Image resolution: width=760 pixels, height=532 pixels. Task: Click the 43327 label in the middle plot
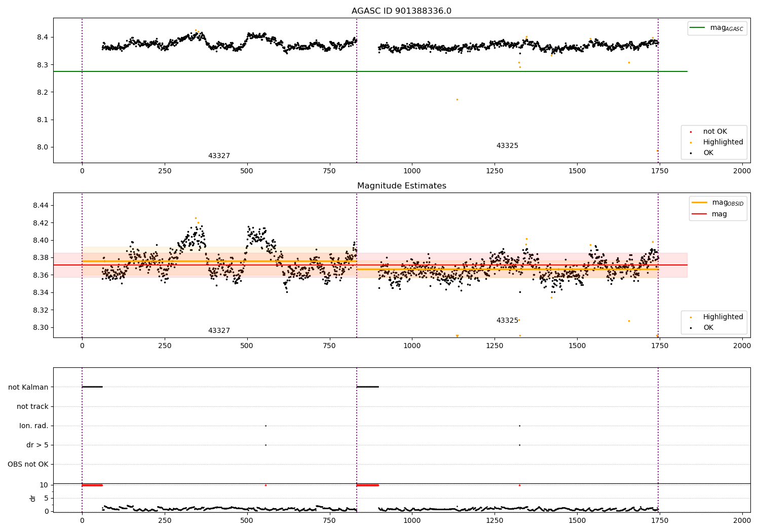(219, 331)
